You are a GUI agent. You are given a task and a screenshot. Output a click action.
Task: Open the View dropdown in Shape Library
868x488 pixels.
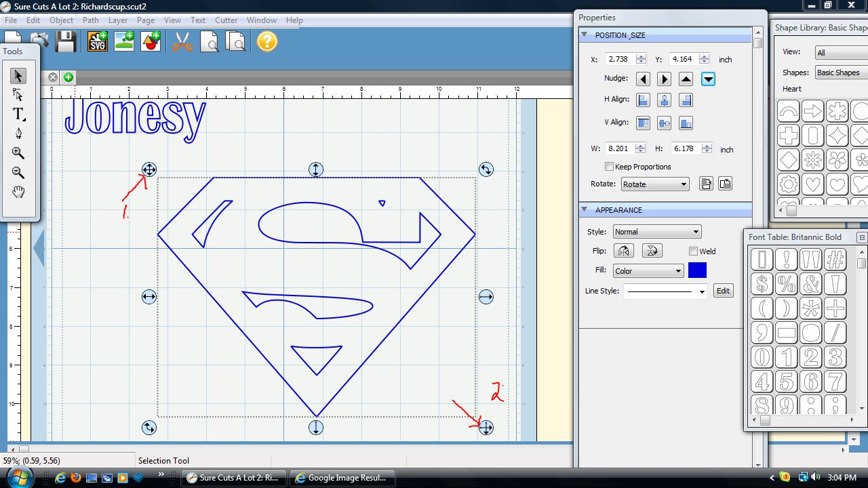tap(842, 52)
